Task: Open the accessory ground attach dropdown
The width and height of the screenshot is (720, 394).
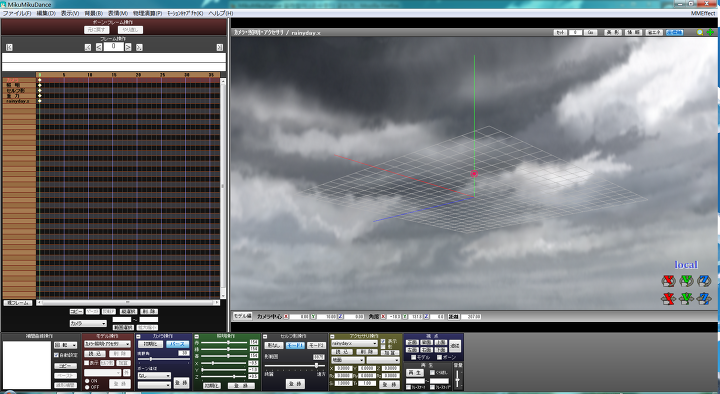Action: click(x=348, y=360)
